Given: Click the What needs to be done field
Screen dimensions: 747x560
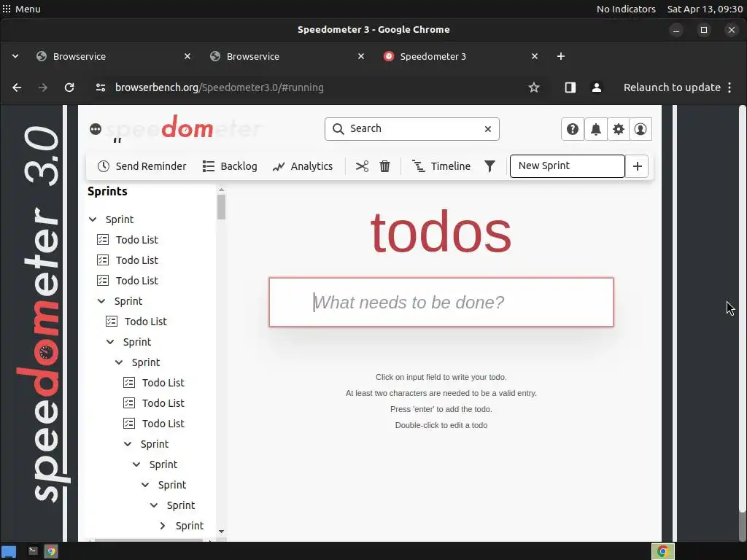Looking at the screenshot, I should pyautogui.click(x=441, y=303).
